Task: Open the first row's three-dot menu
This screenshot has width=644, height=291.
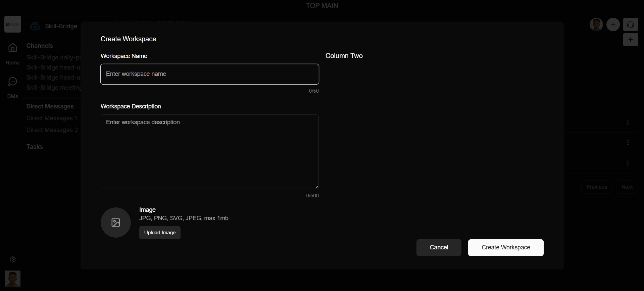Action: click(x=628, y=122)
